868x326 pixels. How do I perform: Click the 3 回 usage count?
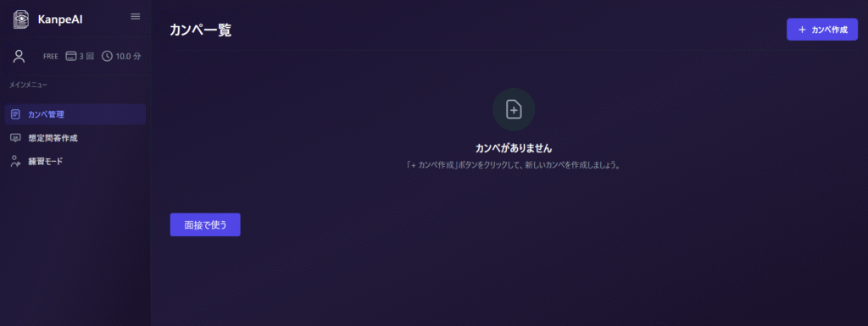coord(86,56)
